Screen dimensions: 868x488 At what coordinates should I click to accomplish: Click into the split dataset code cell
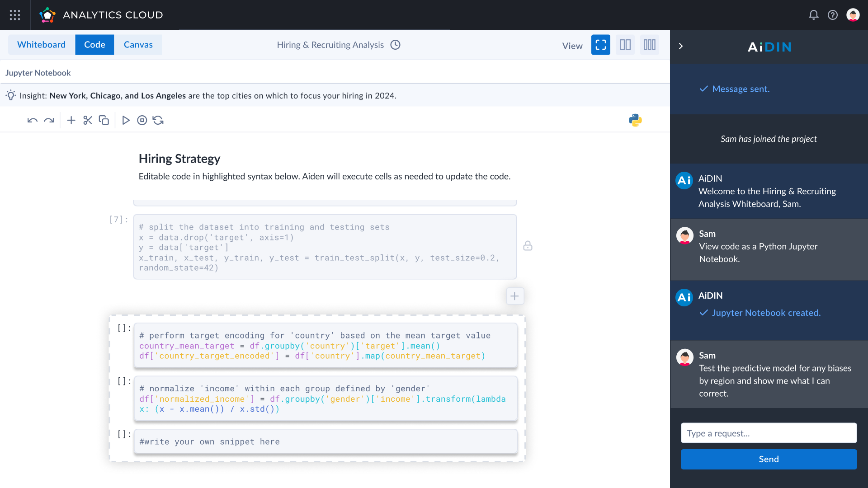point(325,247)
